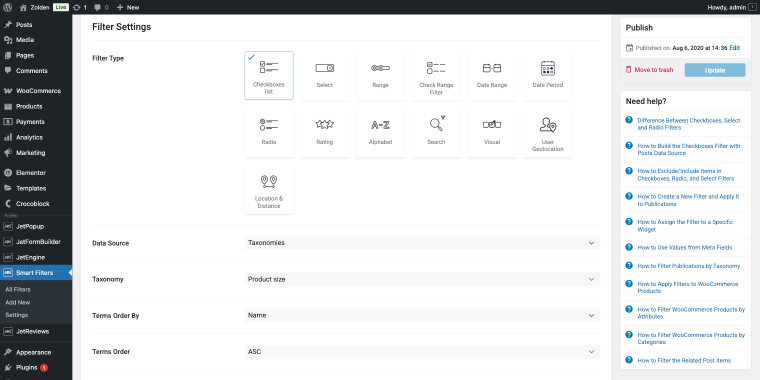Pick the Alphabet filter type

(x=380, y=133)
